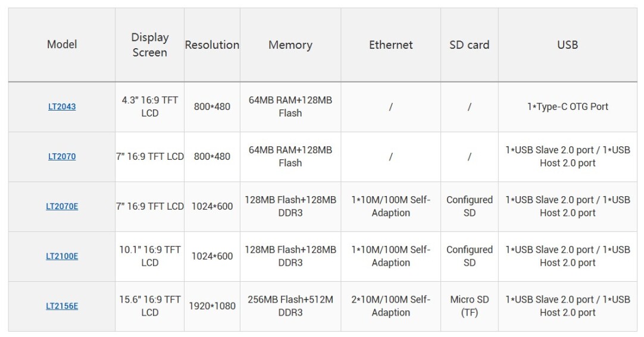Select the SD card column header

click(470, 45)
